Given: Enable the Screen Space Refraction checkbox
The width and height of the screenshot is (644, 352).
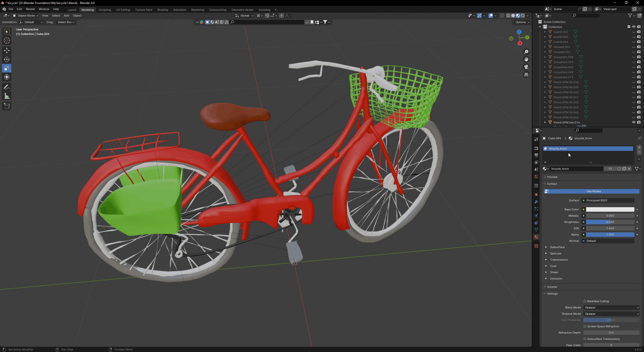Looking at the screenshot, I should [x=585, y=326].
